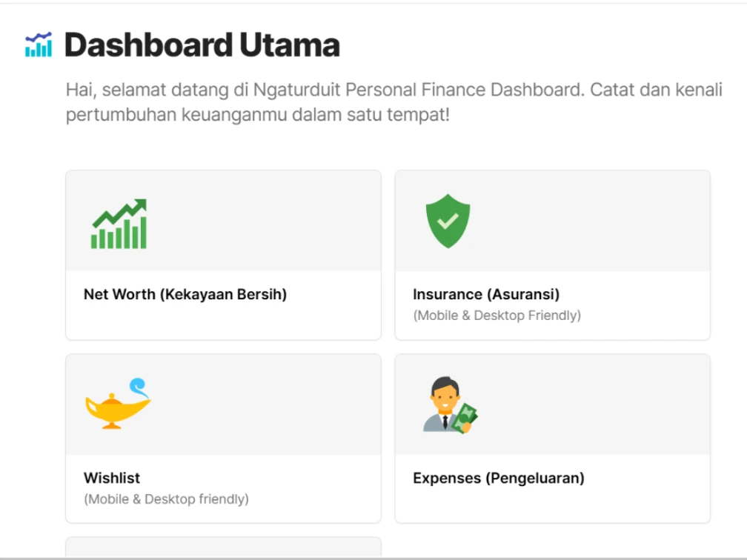Open the "Expenses (Pengeluaran)" title link
The image size is (747, 560).
498,478
